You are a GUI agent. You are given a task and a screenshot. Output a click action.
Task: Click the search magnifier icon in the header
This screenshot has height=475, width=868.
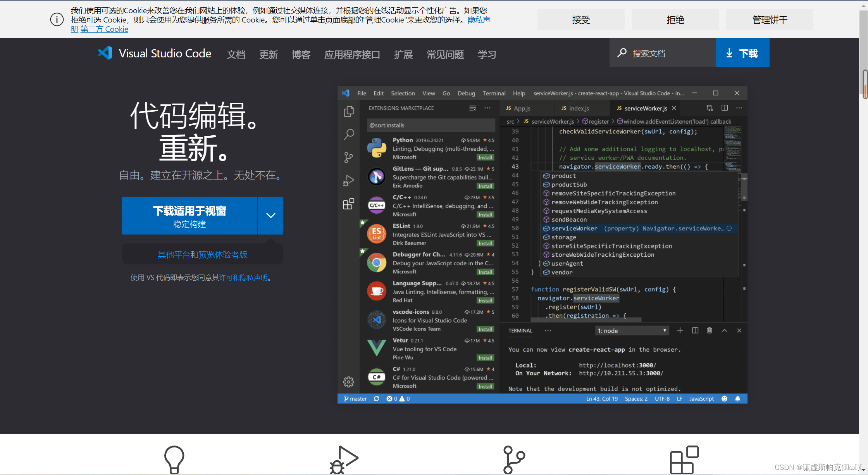622,53
